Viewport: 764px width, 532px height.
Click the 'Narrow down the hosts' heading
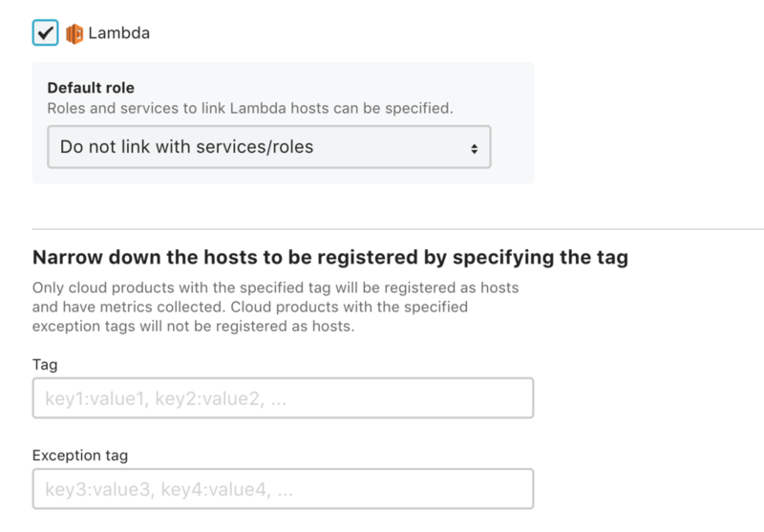tap(329, 257)
